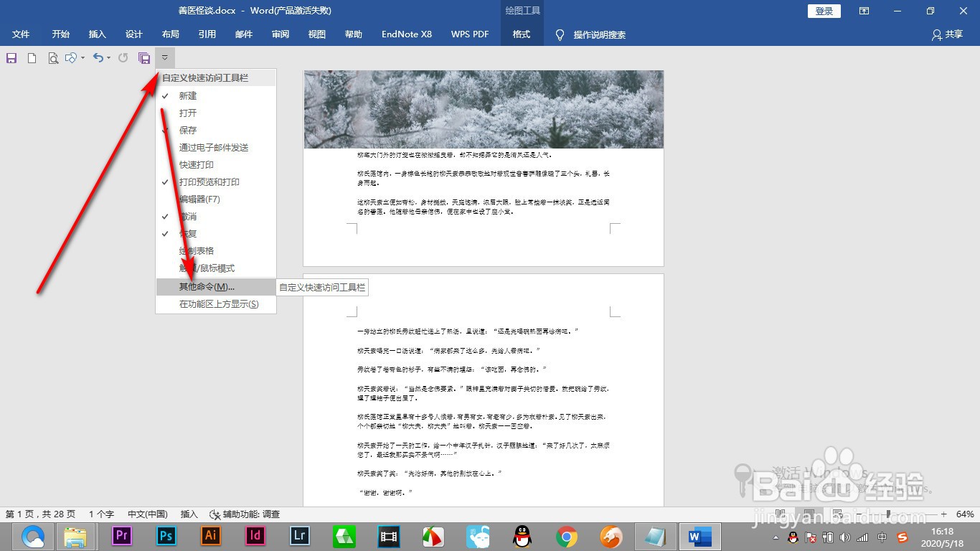Click the Undo arrow icon
Image resolution: width=980 pixels, height=551 pixels.
click(x=98, y=58)
